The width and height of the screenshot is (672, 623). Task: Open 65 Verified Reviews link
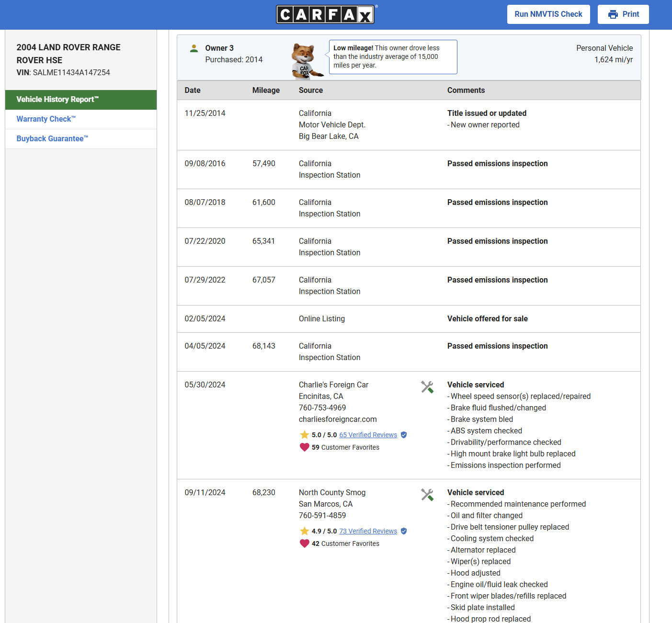click(x=368, y=435)
